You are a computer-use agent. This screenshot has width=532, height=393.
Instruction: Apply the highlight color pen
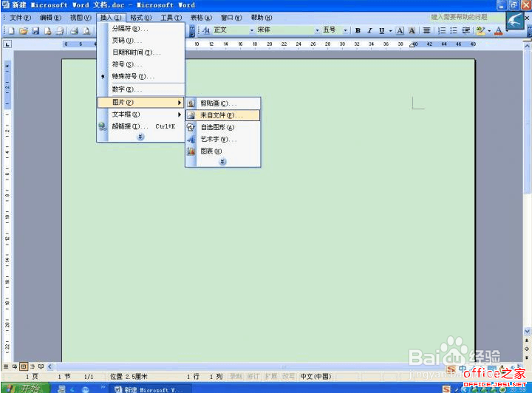pos(480,31)
